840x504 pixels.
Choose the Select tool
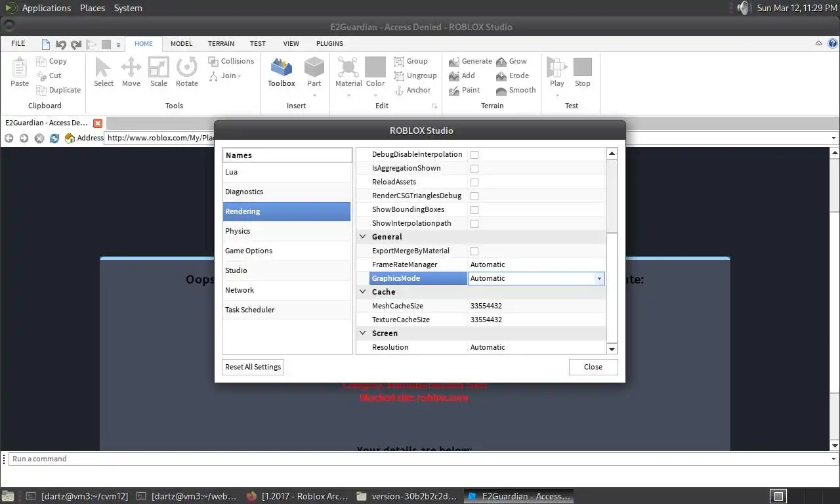click(x=104, y=72)
